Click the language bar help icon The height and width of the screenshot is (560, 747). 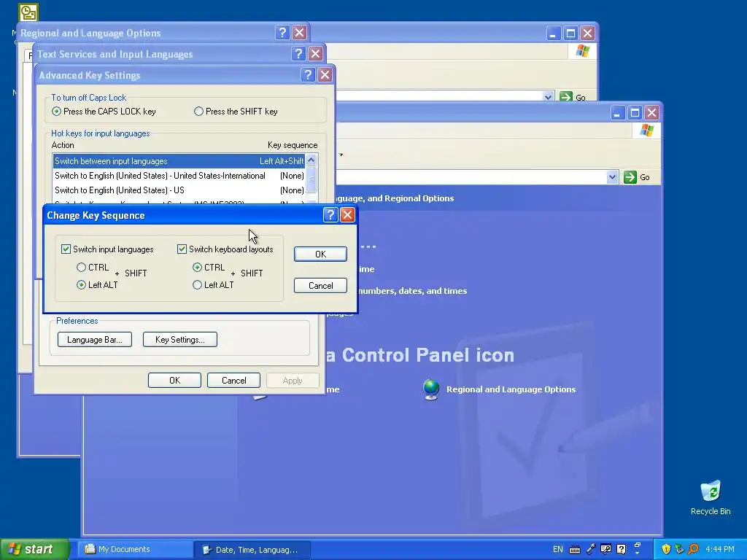point(622,550)
